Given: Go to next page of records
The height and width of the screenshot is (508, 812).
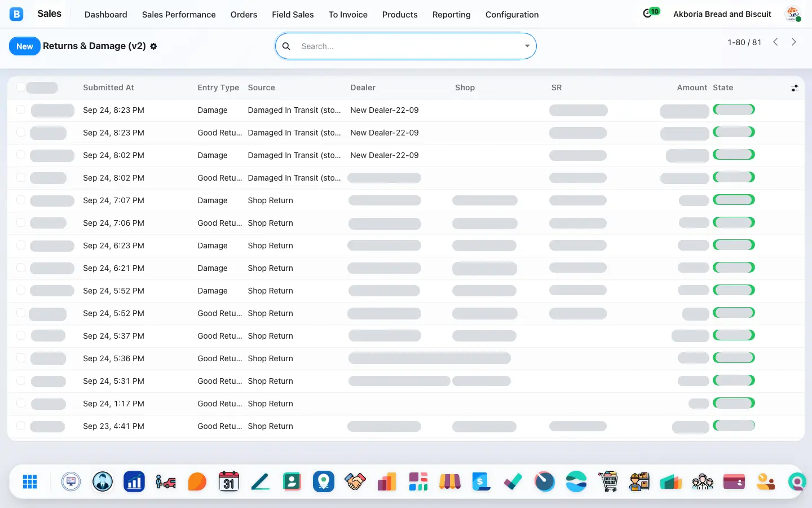Looking at the screenshot, I should [x=794, y=42].
